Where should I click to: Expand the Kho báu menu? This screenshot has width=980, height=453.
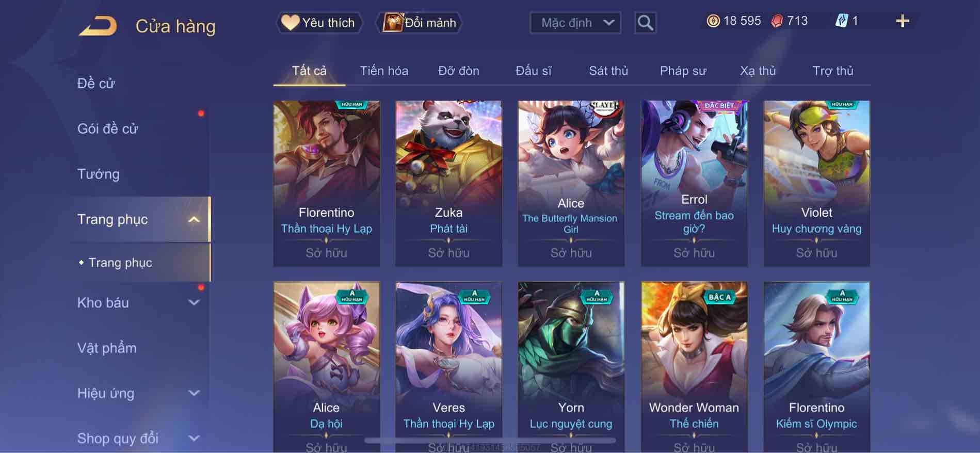click(x=194, y=303)
